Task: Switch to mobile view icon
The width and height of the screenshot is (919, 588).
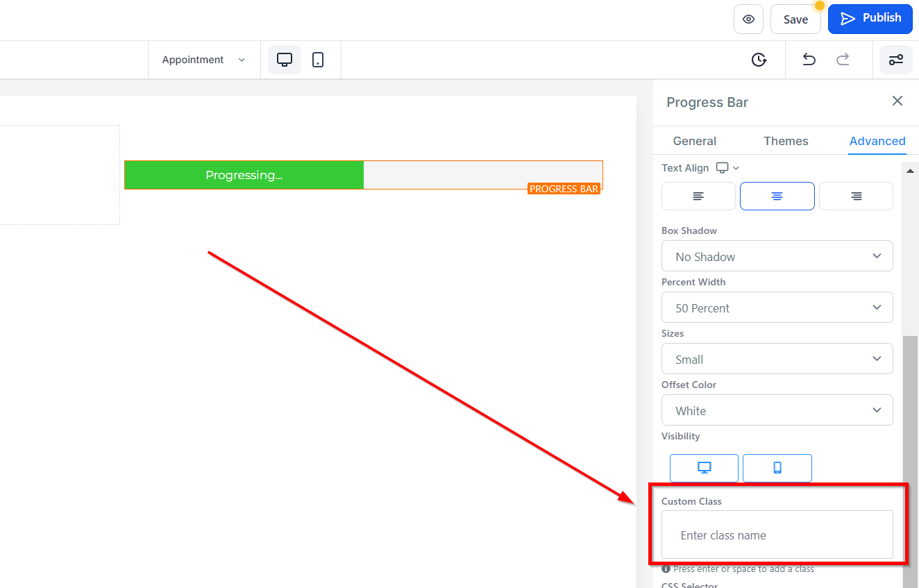Action: pyautogui.click(x=318, y=60)
